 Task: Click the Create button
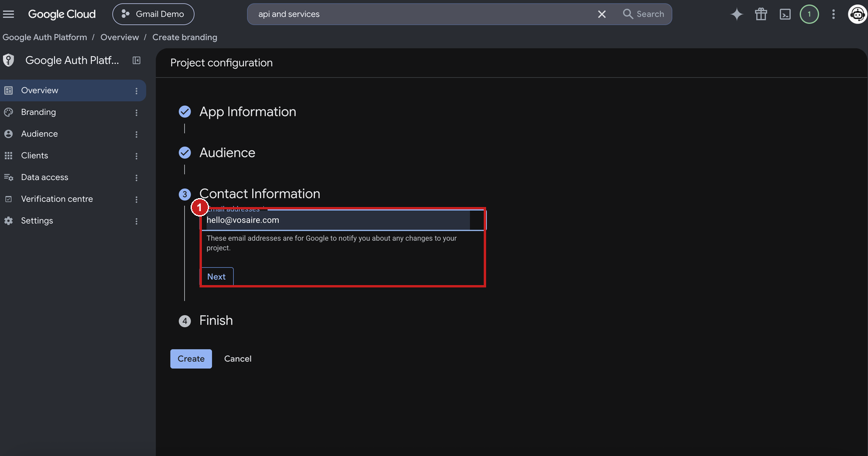(x=191, y=359)
